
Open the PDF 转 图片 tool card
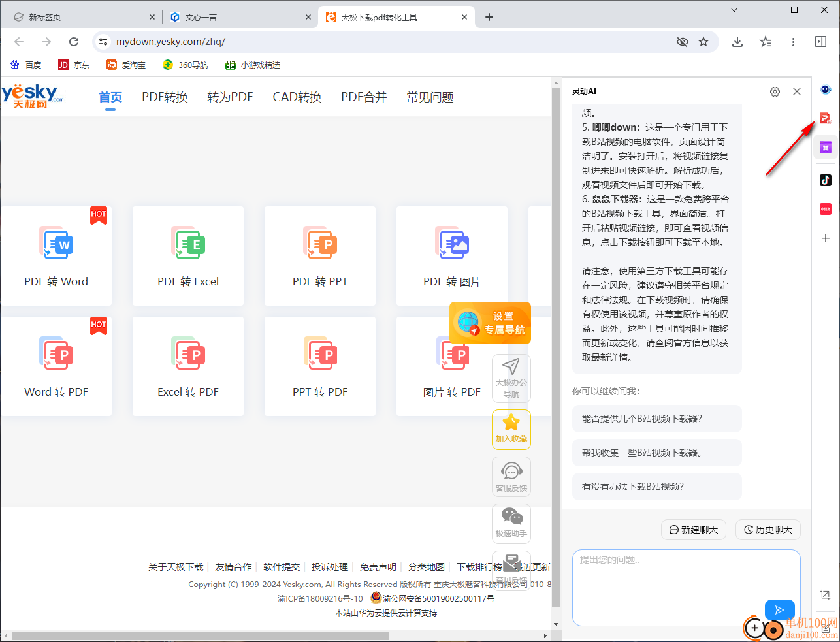click(452, 256)
